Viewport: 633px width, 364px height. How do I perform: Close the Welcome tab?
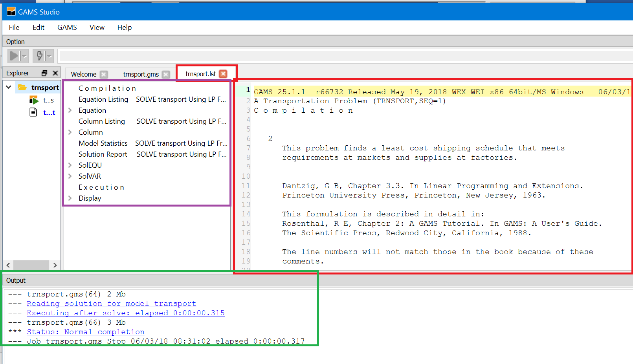[104, 74]
